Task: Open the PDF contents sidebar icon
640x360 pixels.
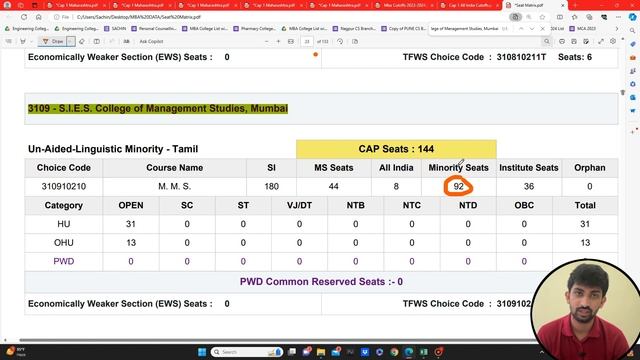Action: pos(9,41)
